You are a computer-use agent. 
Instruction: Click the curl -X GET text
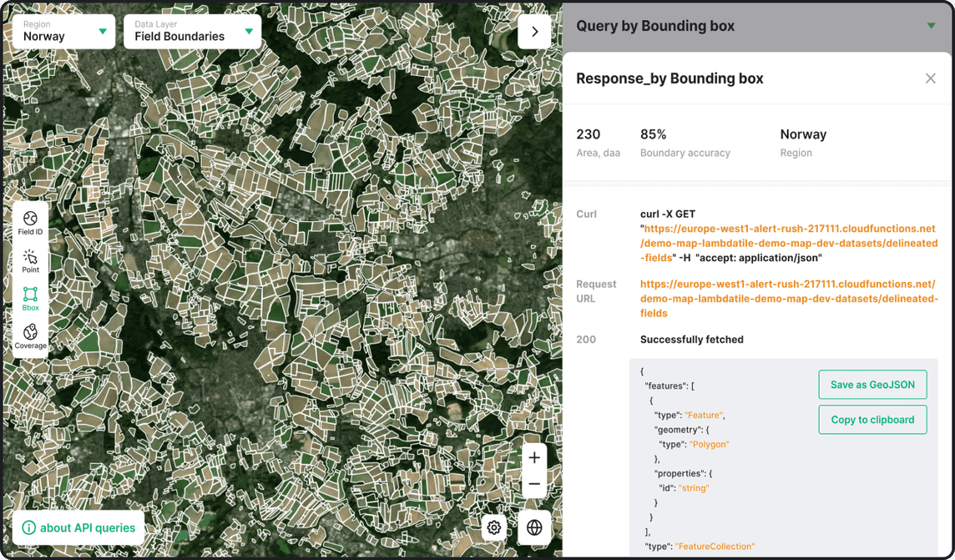click(x=668, y=214)
